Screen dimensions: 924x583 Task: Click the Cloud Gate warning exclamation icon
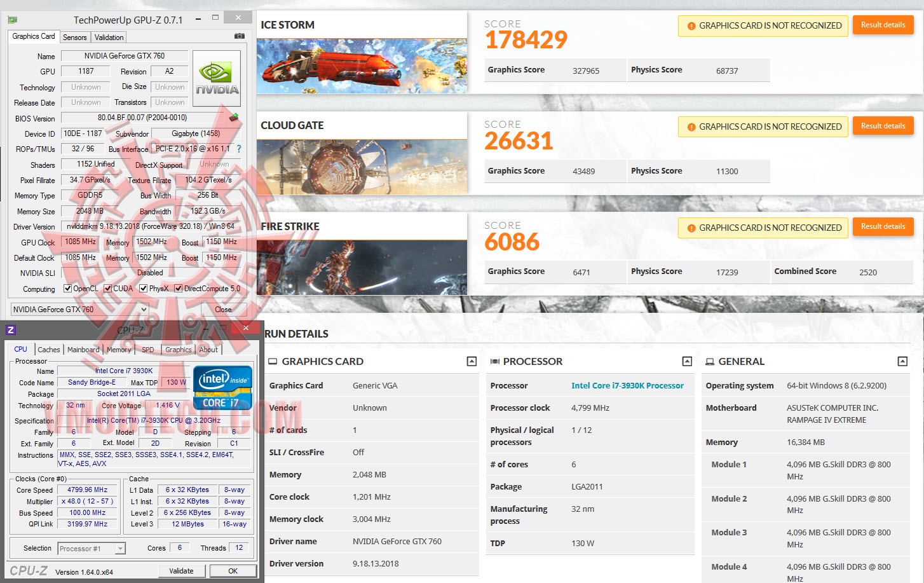click(x=691, y=127)
